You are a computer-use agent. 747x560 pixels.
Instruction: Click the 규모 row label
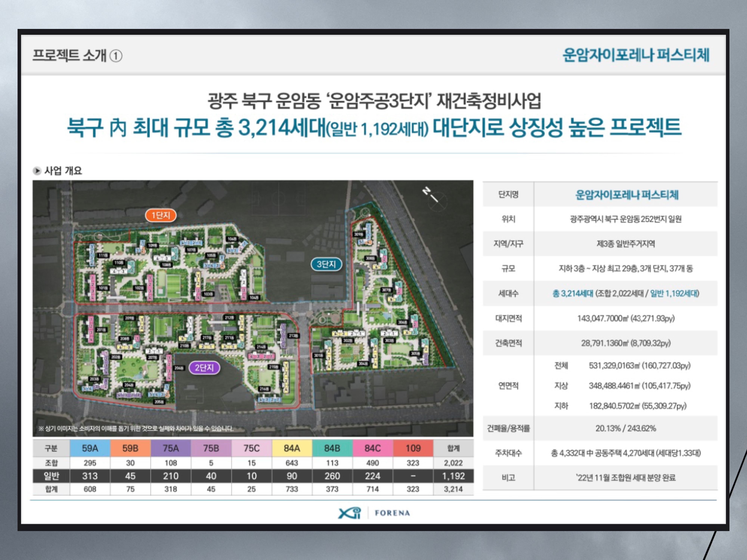point(508,269)
